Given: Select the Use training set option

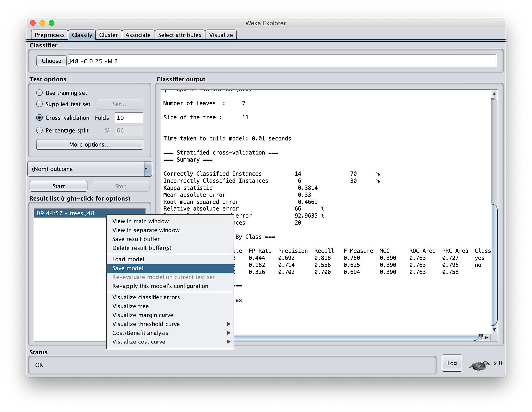Looking at the screenshot, I should tap(40, 93).
